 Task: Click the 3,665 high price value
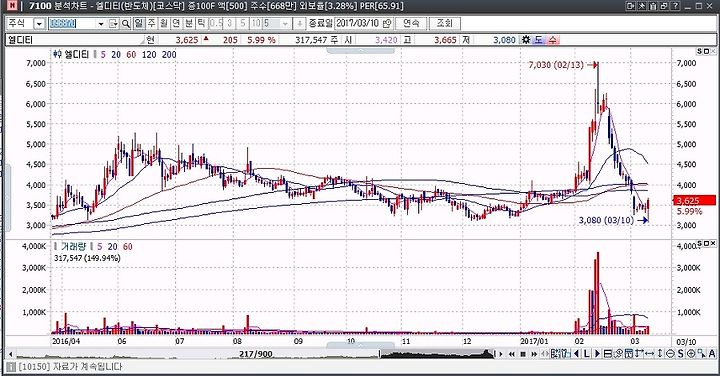[445, 40]
